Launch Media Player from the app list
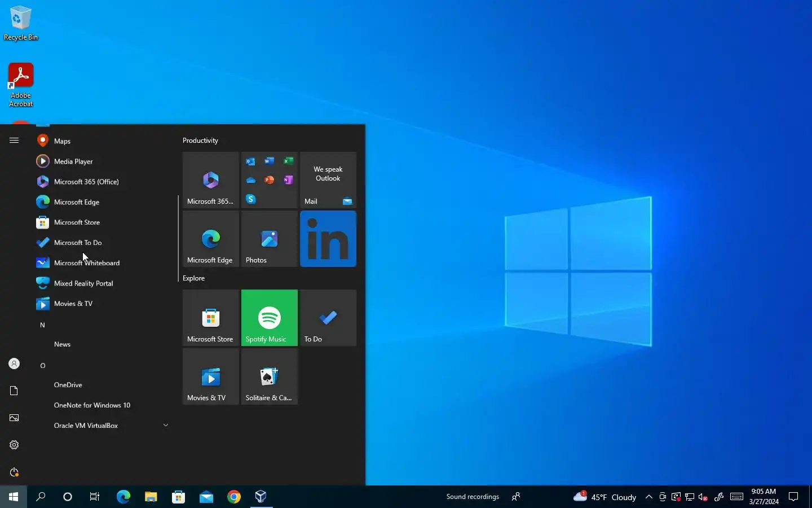Viewport: 812px width, 508px height. 101,161
